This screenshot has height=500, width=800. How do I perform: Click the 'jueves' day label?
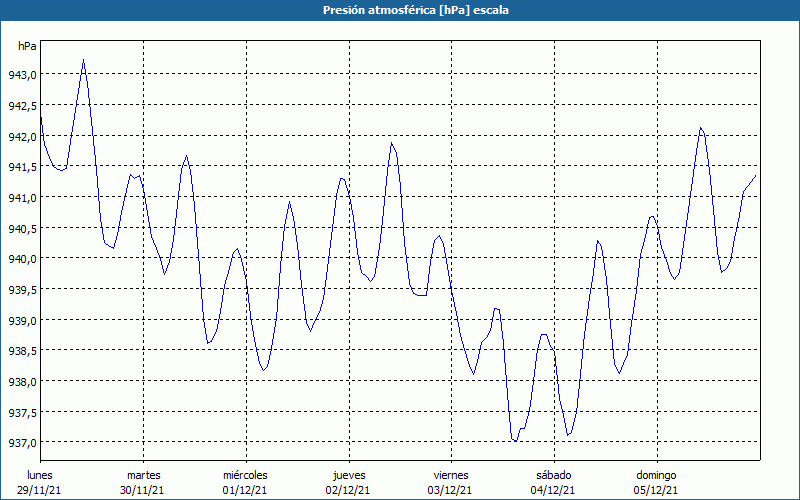pos(349,476)
